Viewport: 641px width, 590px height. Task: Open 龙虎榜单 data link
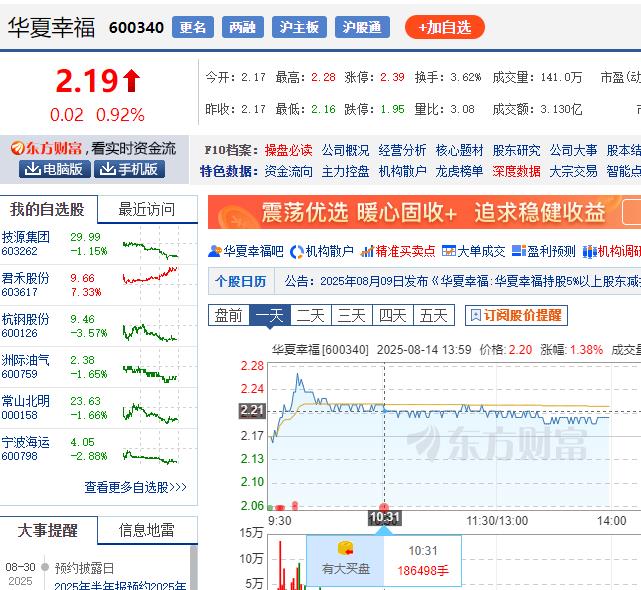[459, 171]
